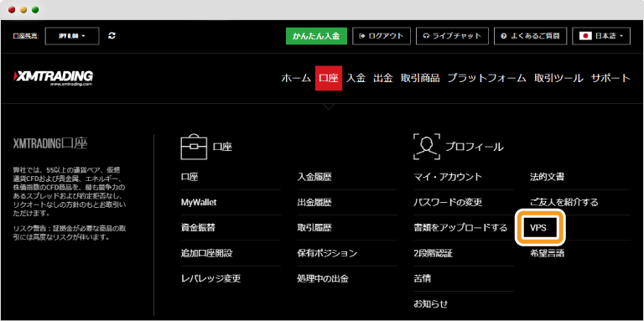Open the 追加口座開設 link

click(x=206, y=253)
